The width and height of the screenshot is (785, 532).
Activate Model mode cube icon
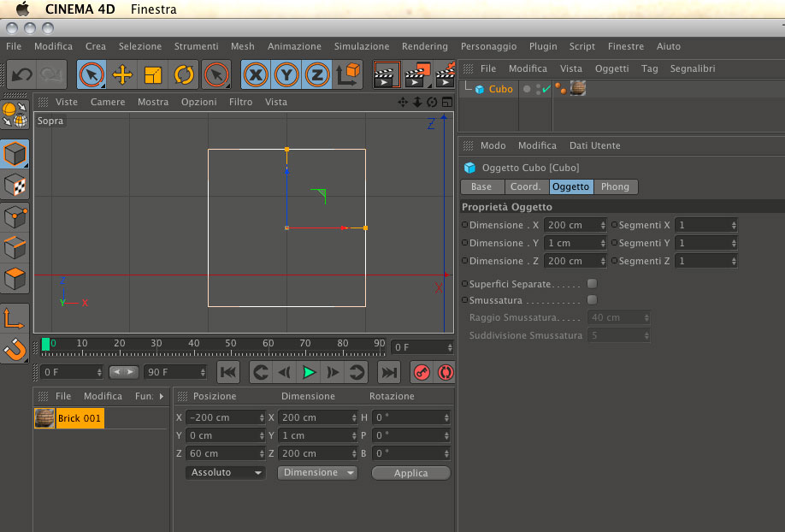[15, 153]
